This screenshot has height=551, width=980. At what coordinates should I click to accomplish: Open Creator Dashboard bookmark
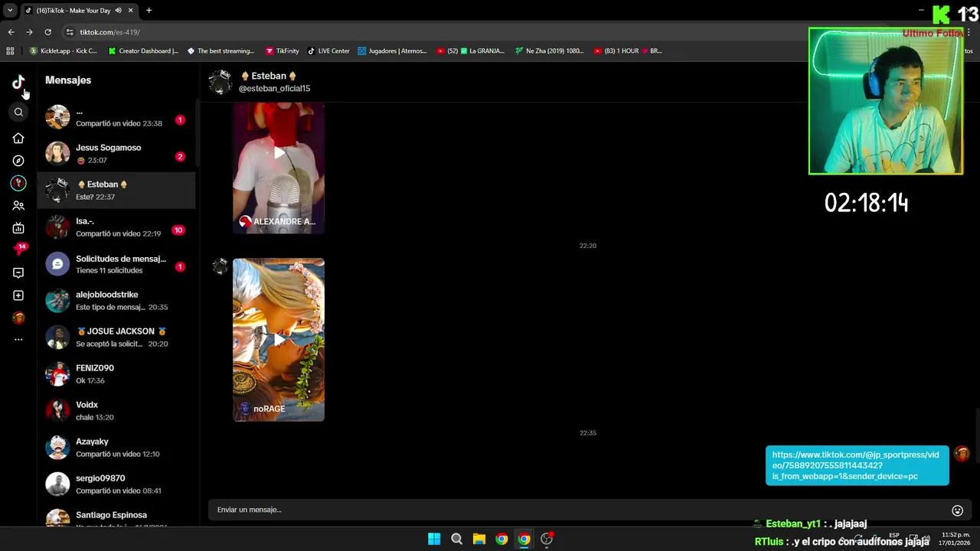click(143, 51)
